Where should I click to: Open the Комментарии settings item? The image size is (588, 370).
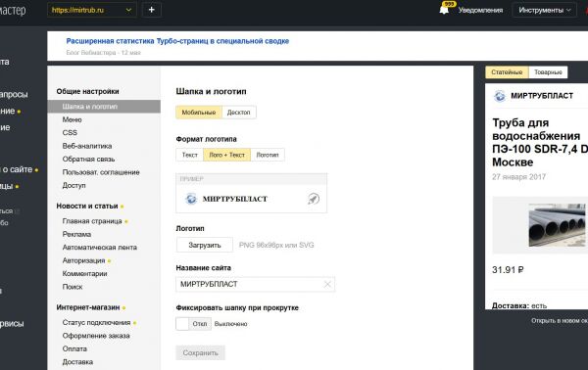click(84, 274)
